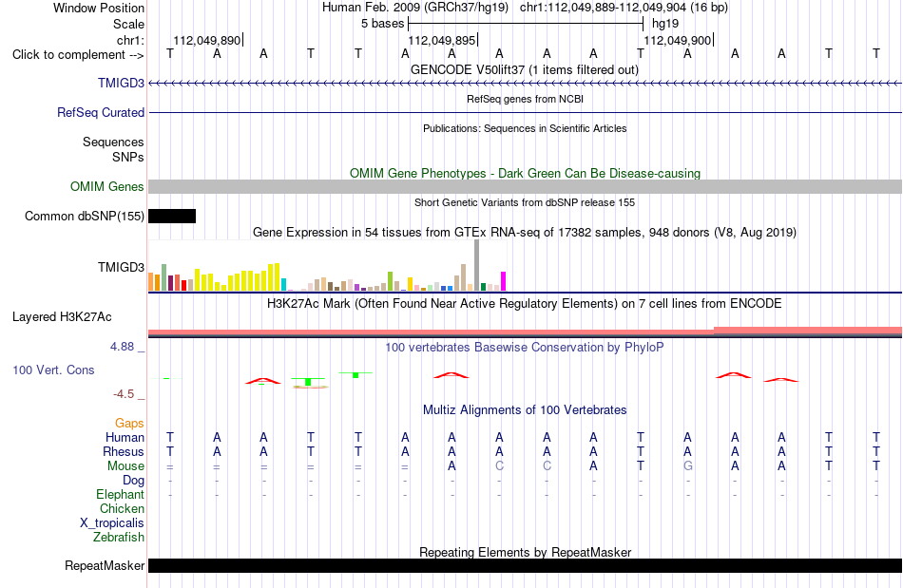Click the TMIGD3 GTEx expression label

pos(121,267)
